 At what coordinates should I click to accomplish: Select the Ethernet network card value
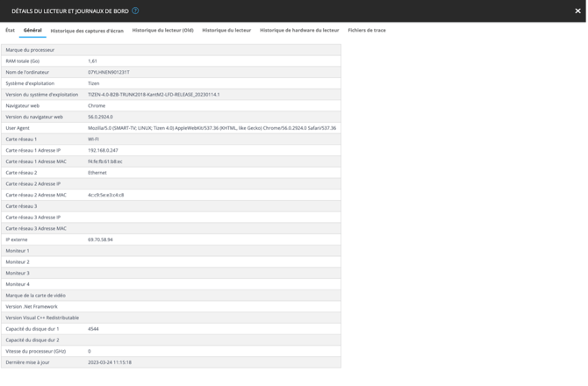pos(97,173)
